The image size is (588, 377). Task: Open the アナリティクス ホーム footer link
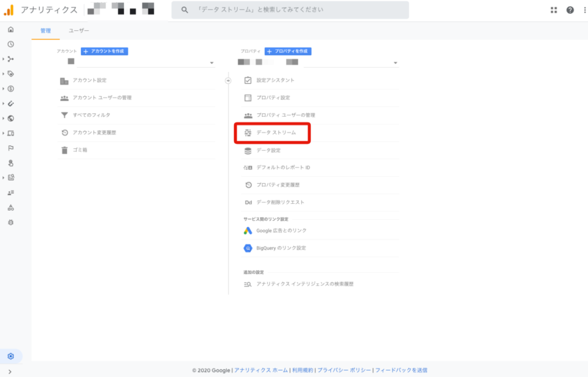[x=261, y=370]
